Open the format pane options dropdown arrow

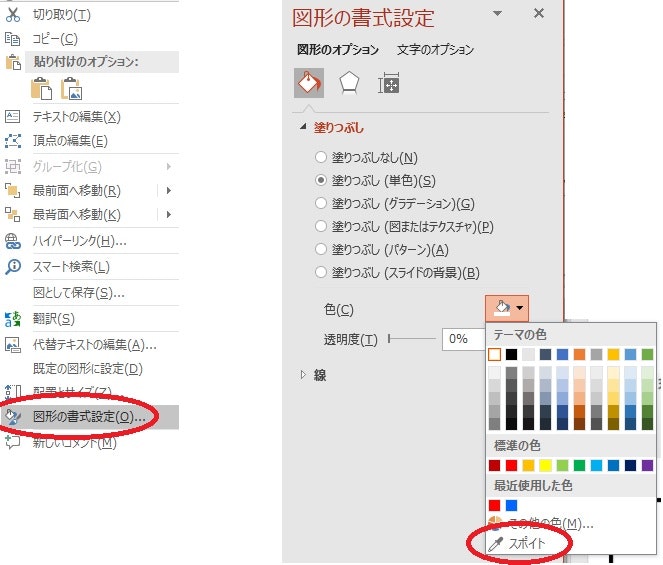pyautogui.click(x=498, y=14)
